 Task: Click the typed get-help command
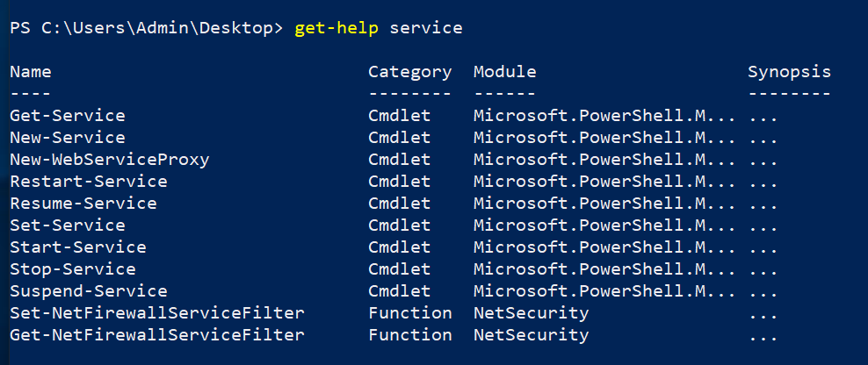click(336, 28)
